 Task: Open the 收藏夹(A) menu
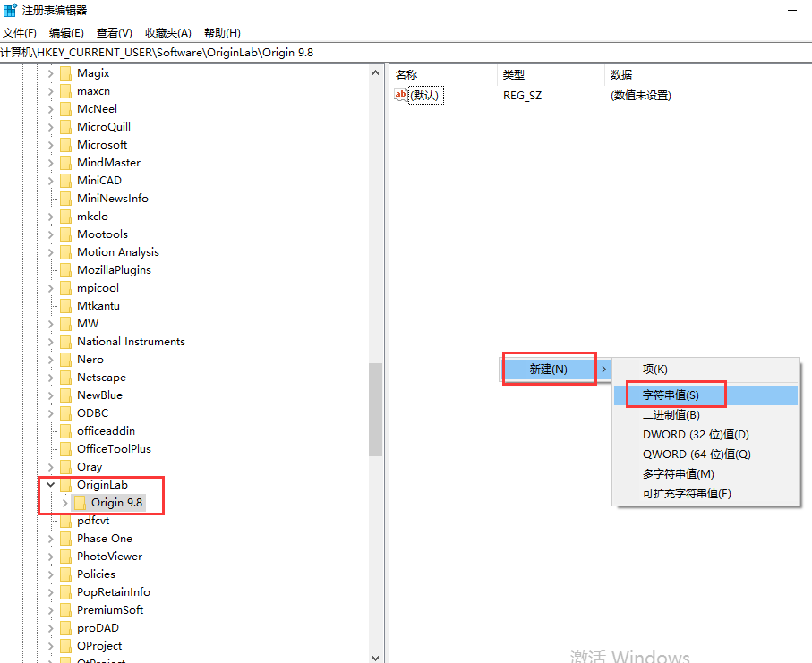click(167, 32)
